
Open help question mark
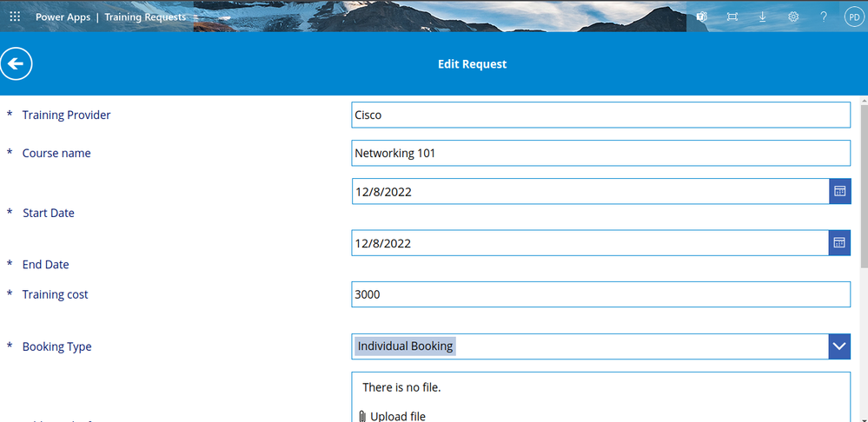[x=824, y=16]
